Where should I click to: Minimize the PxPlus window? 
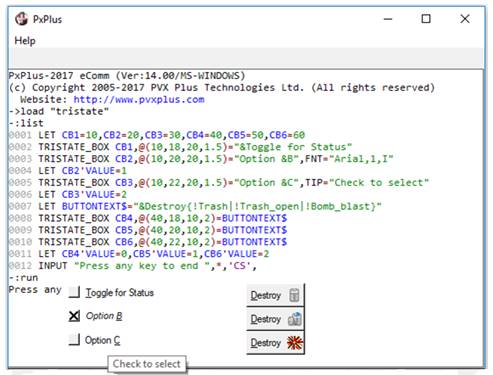click(388, 19)
